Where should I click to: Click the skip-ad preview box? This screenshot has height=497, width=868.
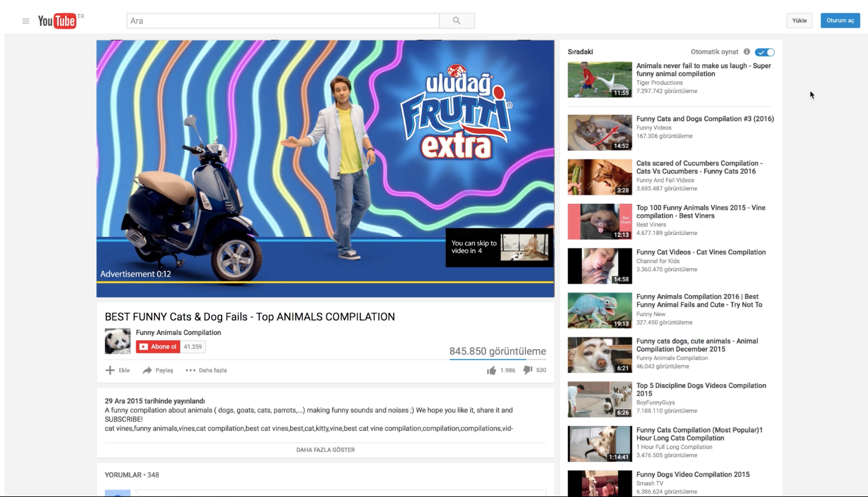point(499,247)
